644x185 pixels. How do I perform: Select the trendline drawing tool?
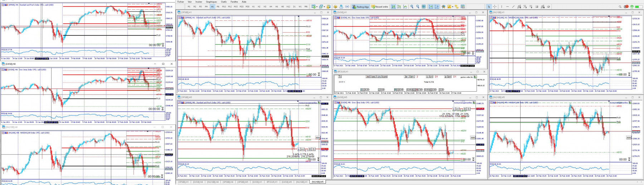tap(513, 6)
